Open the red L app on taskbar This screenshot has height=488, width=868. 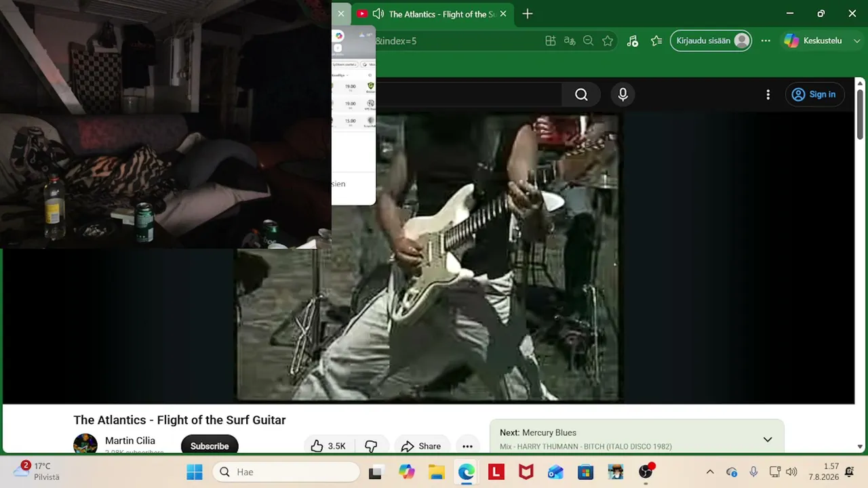tap(496, 472)
